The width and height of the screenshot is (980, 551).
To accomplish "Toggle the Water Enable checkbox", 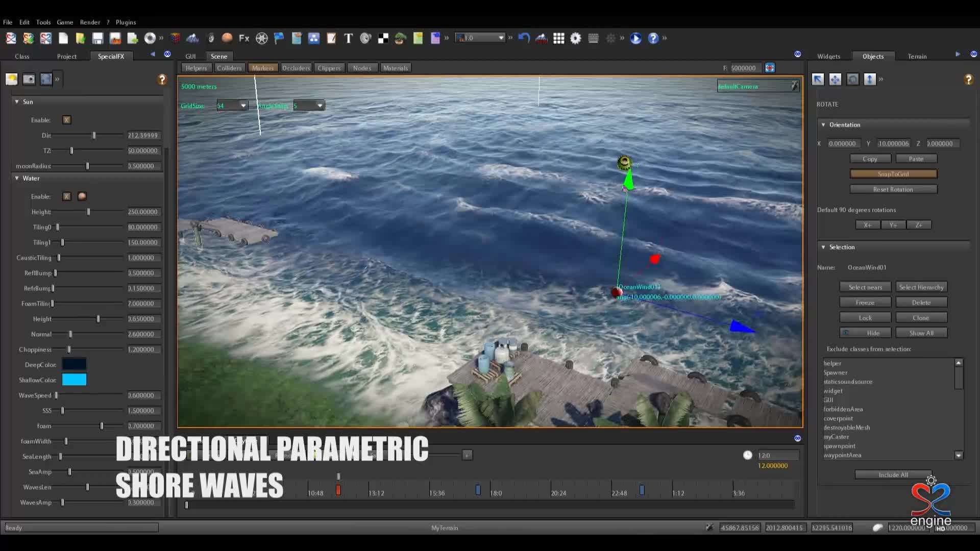I will [x=67, y=196].
